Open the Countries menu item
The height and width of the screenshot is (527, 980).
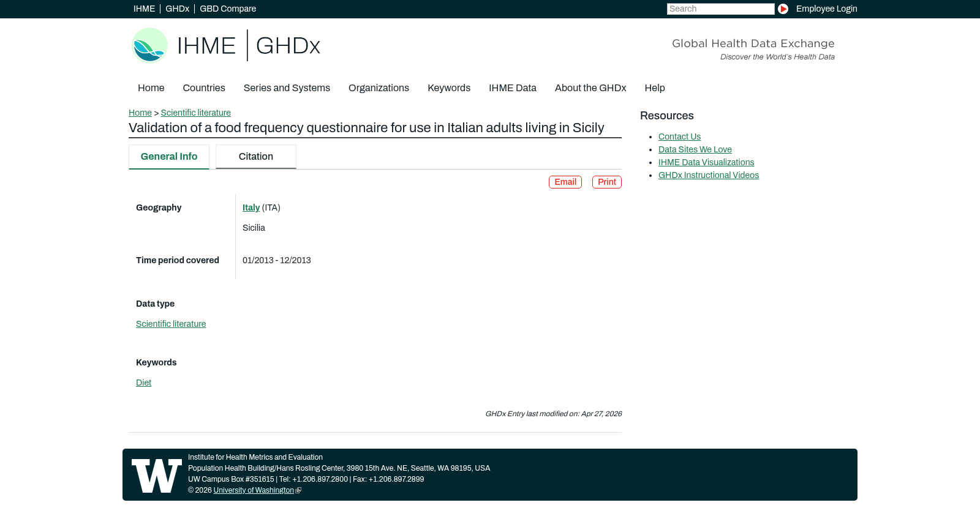[204, 88]
